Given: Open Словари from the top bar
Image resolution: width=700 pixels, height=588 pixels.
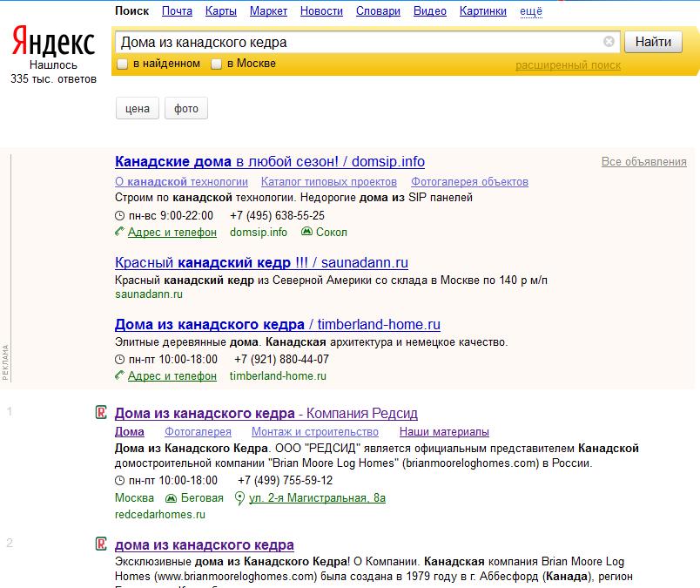Looking at the screenshot, I should (378, 11).
